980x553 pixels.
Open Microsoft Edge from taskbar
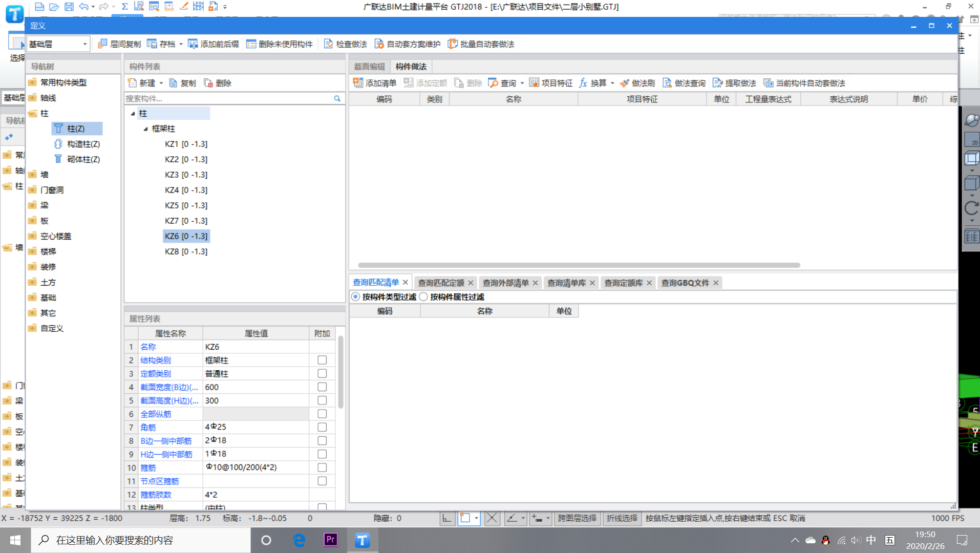pos(299,540)
